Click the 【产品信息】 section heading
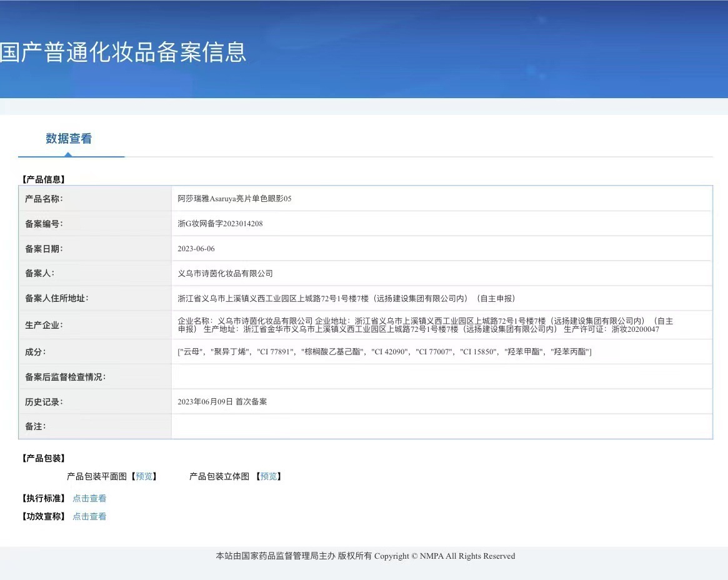 coord(43,179)
